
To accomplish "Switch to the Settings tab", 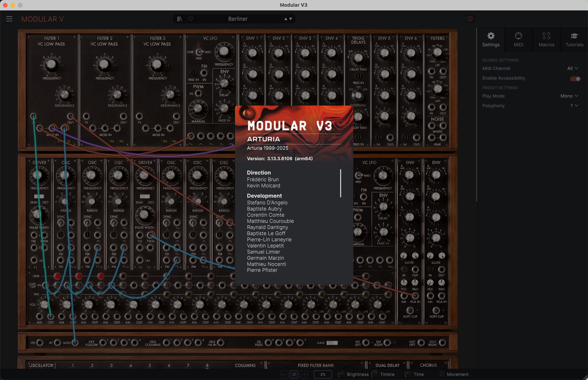I will click(491, 40).
